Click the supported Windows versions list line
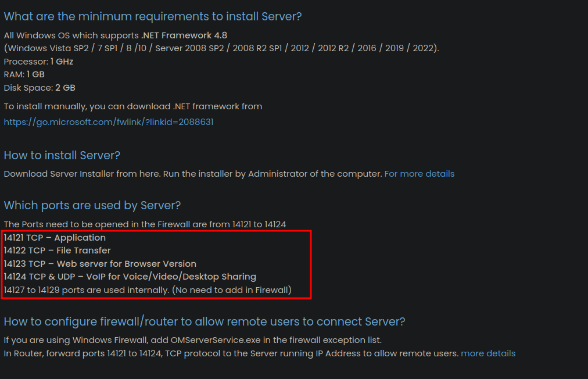 click(221, 48)
